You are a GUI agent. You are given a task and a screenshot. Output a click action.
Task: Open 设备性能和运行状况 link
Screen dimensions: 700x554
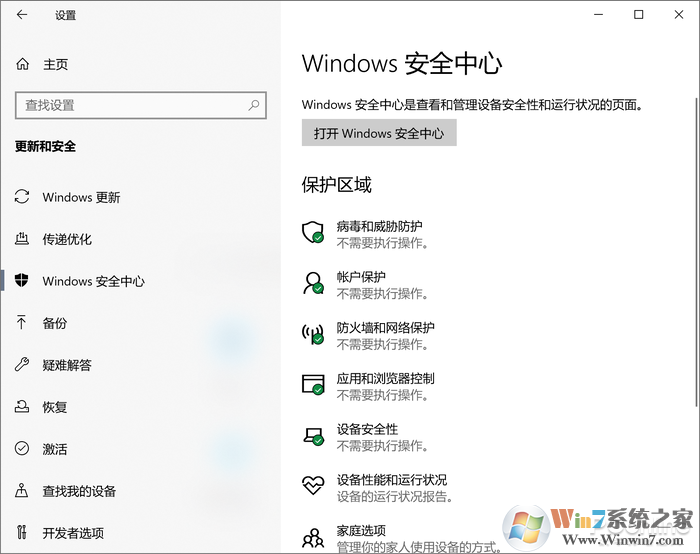pos(392,480)
